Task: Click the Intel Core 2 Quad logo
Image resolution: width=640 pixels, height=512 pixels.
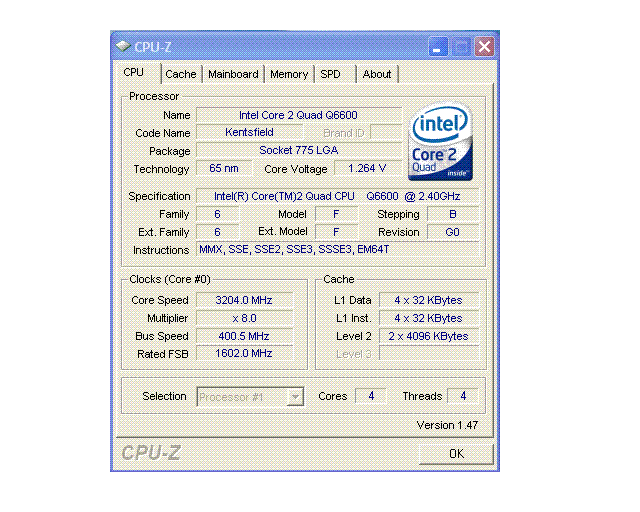Action: pyautogui.click(x=440, y=141)
